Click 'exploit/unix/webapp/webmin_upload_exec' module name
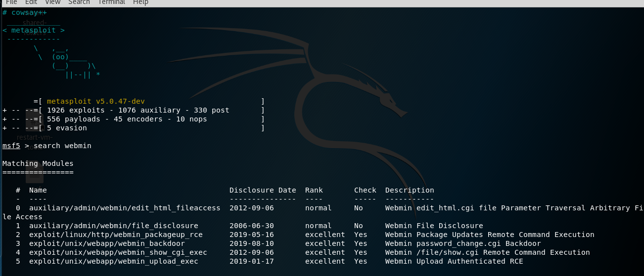Viewport: 644px width, 276px height. click(114, 262)
